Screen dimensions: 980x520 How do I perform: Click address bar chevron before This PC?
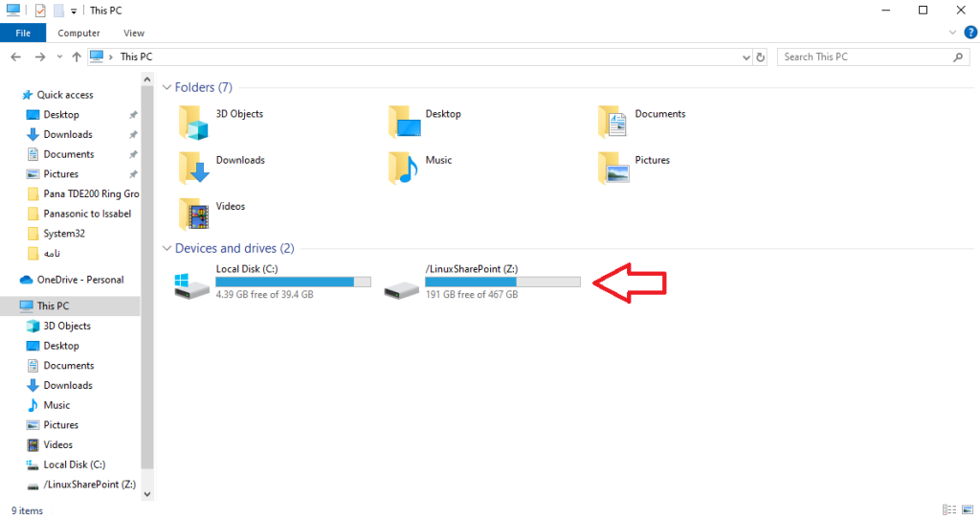[111, 57]
